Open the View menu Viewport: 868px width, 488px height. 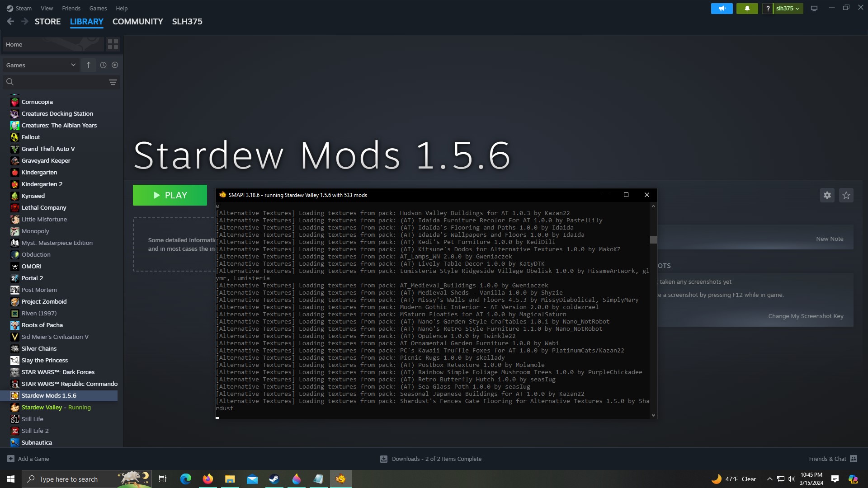[x=47, y=8]
